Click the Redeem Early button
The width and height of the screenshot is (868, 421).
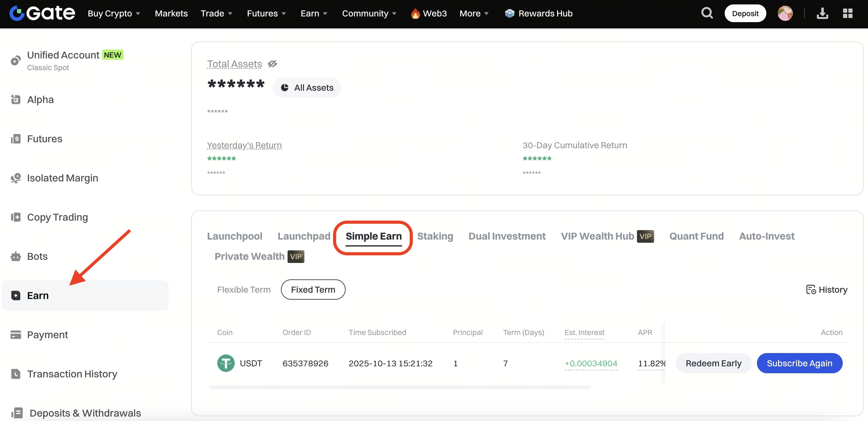(713, 363)
